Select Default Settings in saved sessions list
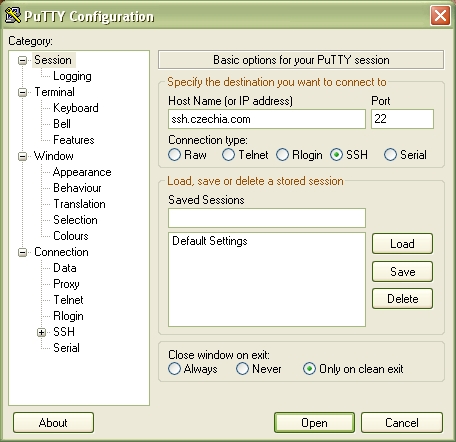This screenshot has height=442, width=456. [x=210, y=241]
